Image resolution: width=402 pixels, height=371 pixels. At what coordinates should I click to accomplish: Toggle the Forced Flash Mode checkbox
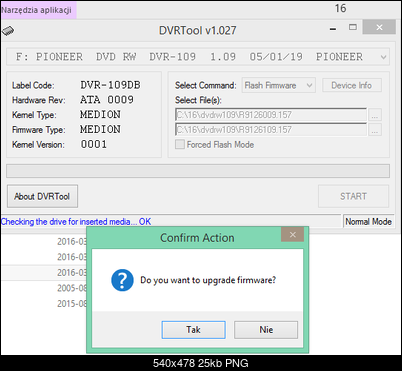click(180, 144)
